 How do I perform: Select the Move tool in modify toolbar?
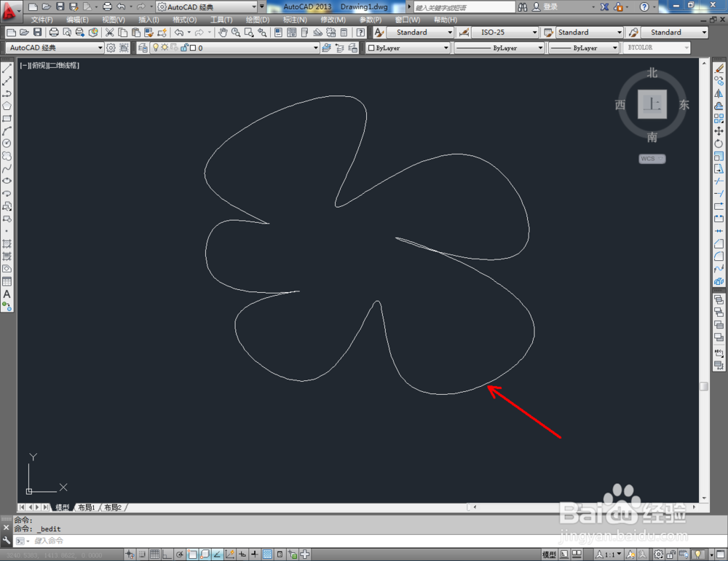719,131
